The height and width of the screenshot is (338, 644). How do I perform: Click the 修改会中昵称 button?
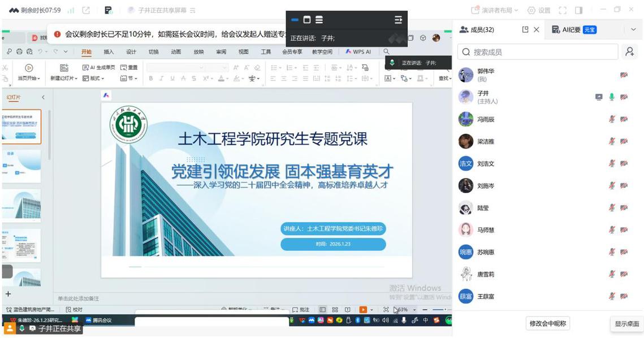click(x=547, y=323)
